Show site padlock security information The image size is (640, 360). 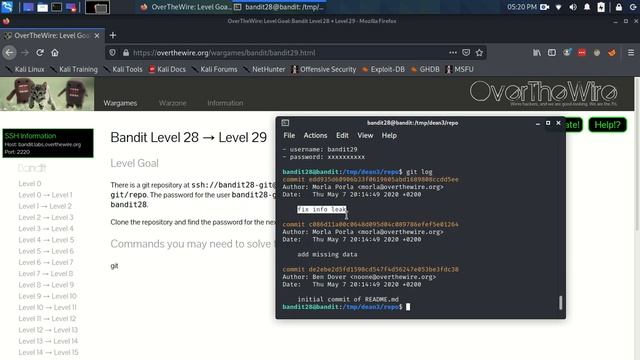[x=126, y=53]
